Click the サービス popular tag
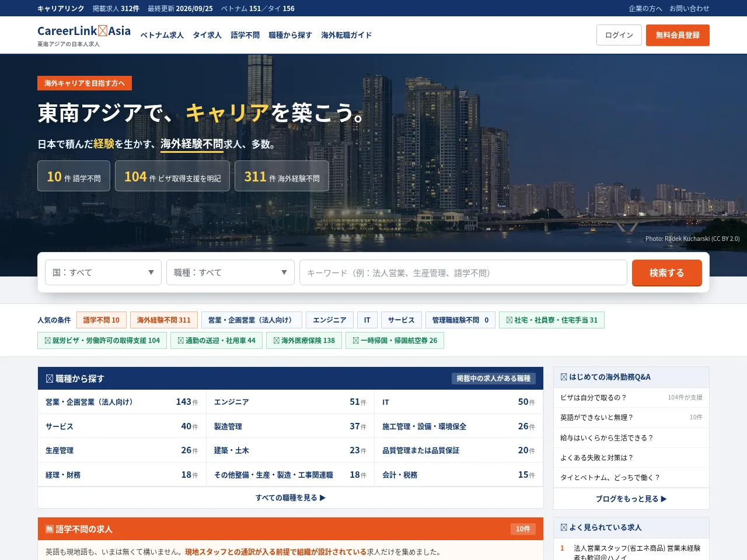The image size is (747, 560). point(401,320)
